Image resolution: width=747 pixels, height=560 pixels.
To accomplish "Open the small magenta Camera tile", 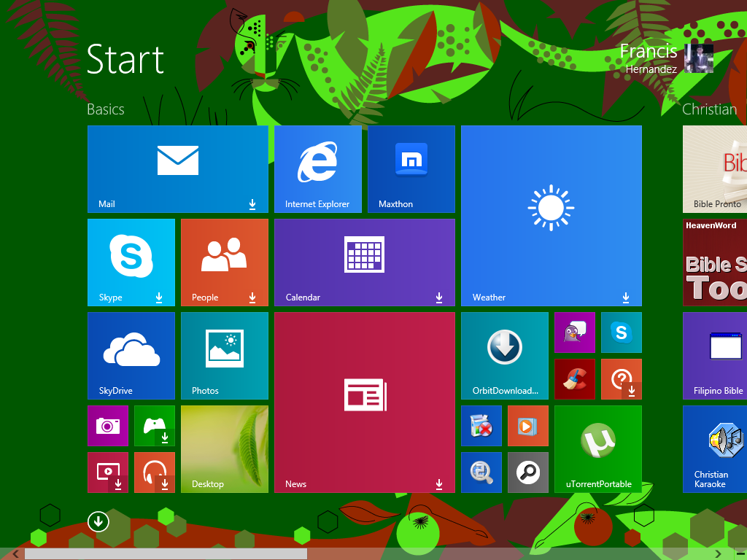I will coord(108,426).
